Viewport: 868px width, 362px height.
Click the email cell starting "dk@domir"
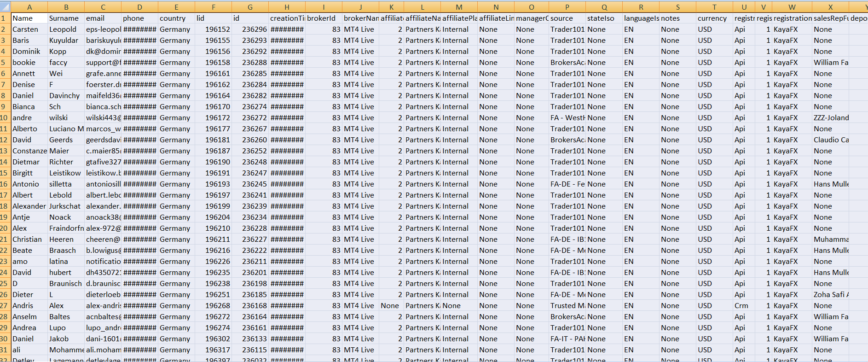(103, 52)
